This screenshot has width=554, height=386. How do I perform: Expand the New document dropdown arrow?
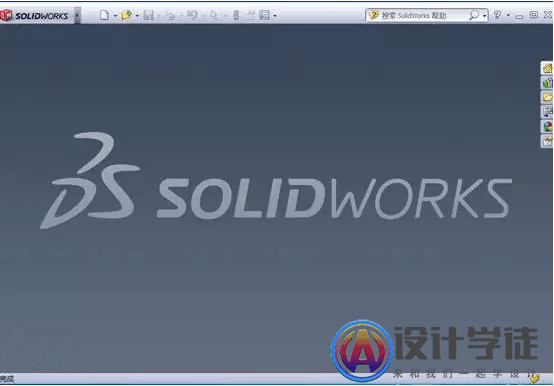point(115,16)
